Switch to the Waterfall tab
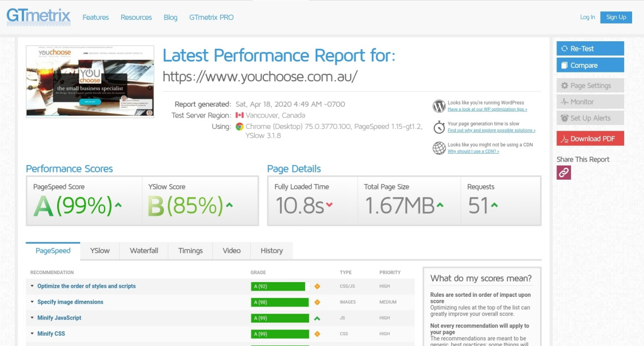This screenshot has height=346, width=644. [144, 250]
